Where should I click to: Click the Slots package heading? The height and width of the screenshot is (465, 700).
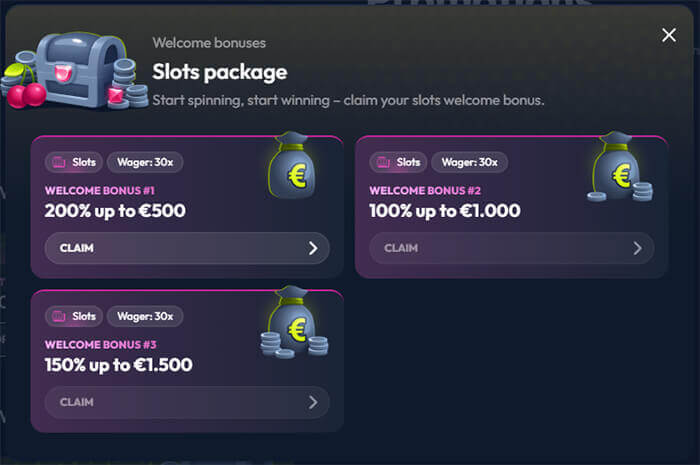pos(219,72)
